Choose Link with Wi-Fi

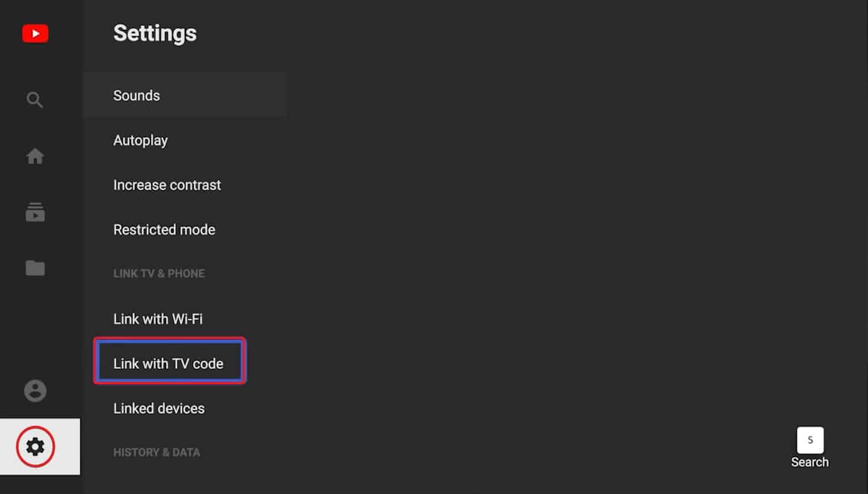point(158,319)
